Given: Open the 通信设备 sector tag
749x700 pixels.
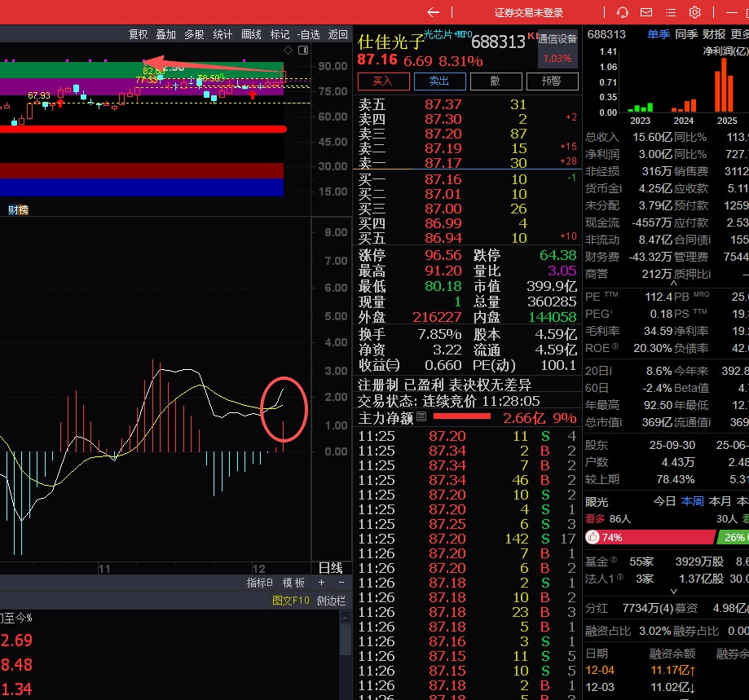Looking at the screenshot, I should click(x=557, y=39).
